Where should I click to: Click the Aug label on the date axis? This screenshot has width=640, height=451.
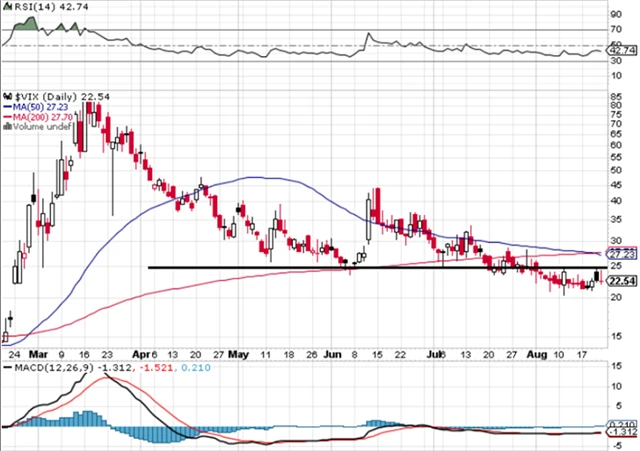pos(539,354)
